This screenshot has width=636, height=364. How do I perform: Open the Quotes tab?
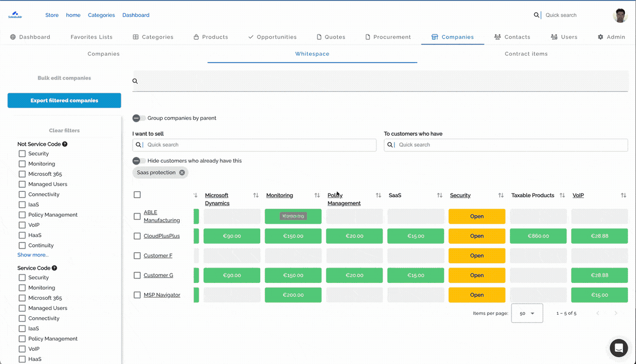pyautogui.click(x=331, y=37)
